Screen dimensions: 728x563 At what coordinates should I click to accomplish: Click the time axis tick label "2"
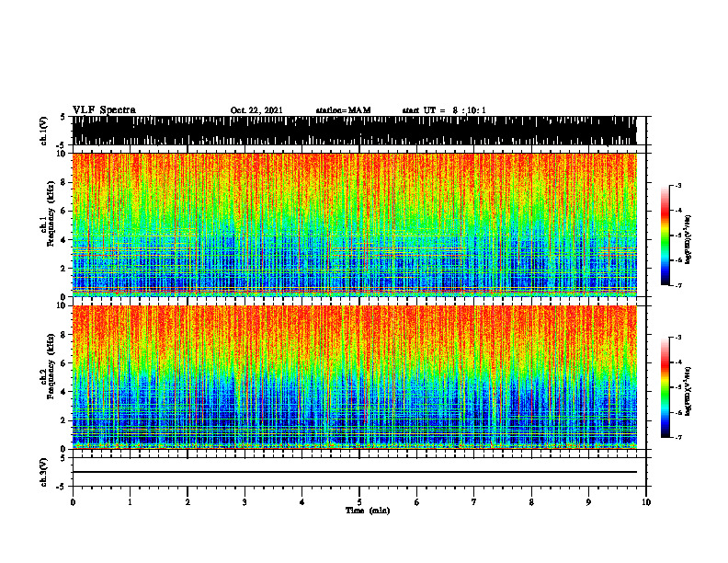(x=188, y=502)
